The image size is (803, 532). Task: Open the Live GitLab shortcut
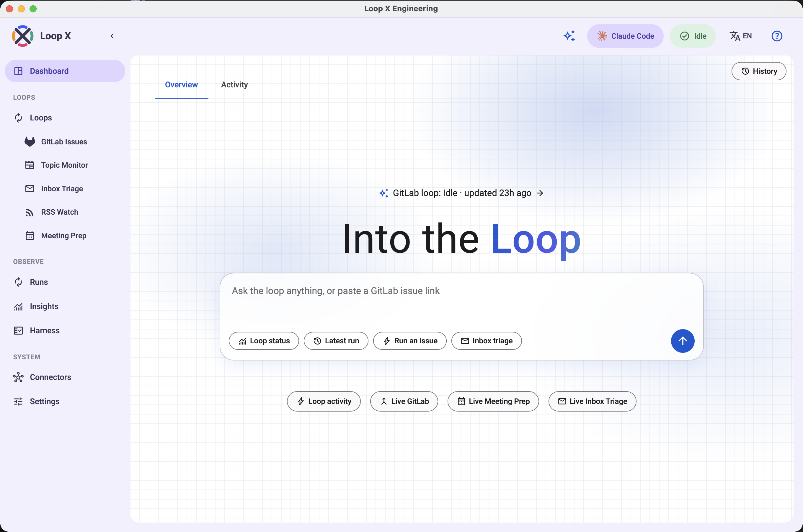coord(404,402)
